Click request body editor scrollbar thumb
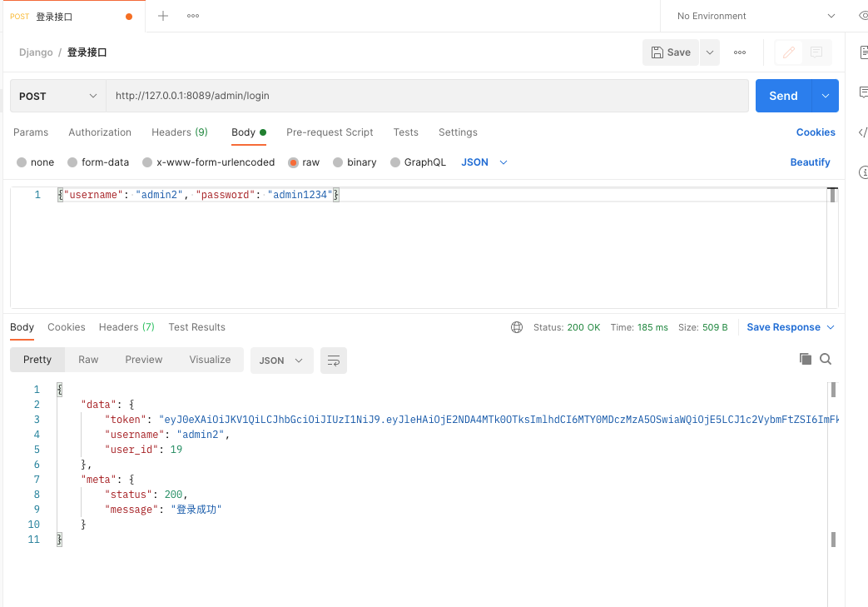The height and width of the screenshot is (607, 868). click(x=832, y=195)
